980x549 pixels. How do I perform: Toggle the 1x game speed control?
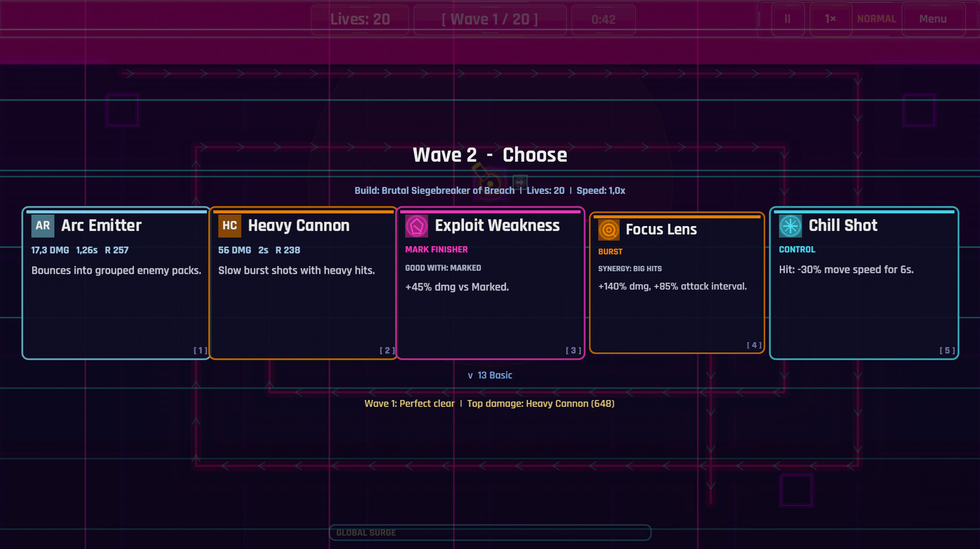tap(830, 19)
